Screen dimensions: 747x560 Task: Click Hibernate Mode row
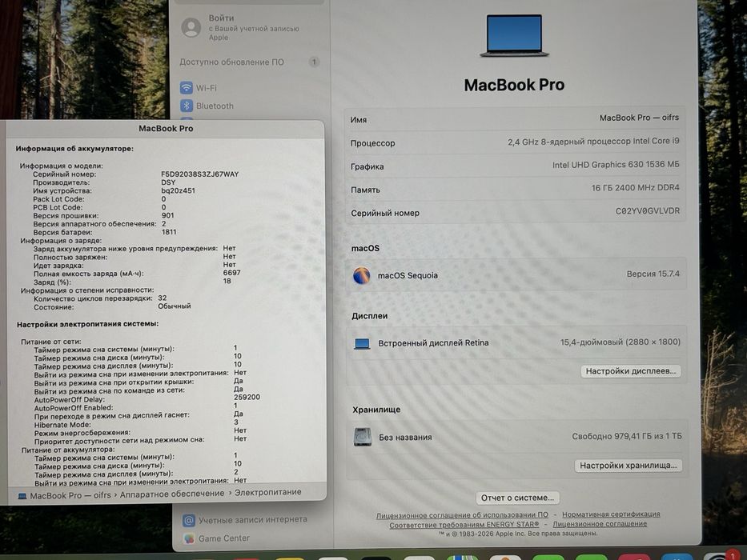(x=136, y=424)
